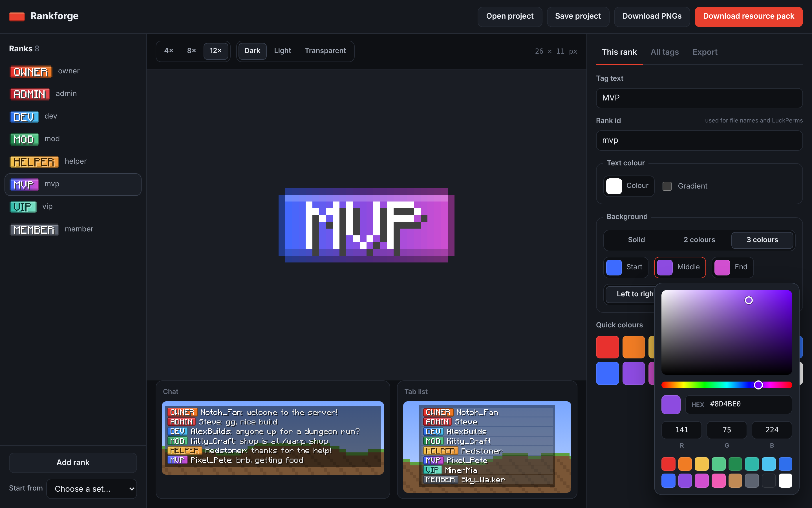Pick the grey preset swatch in picker popup
The image size is (812, 508).
click(x=752, y=481)
